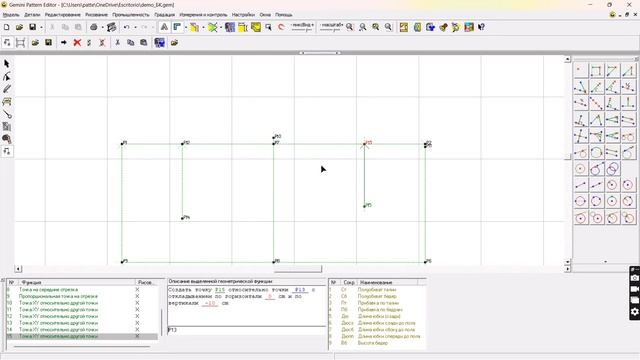Click the F13 link in function description
The image size is (640, 360).
tap(300, 290)
